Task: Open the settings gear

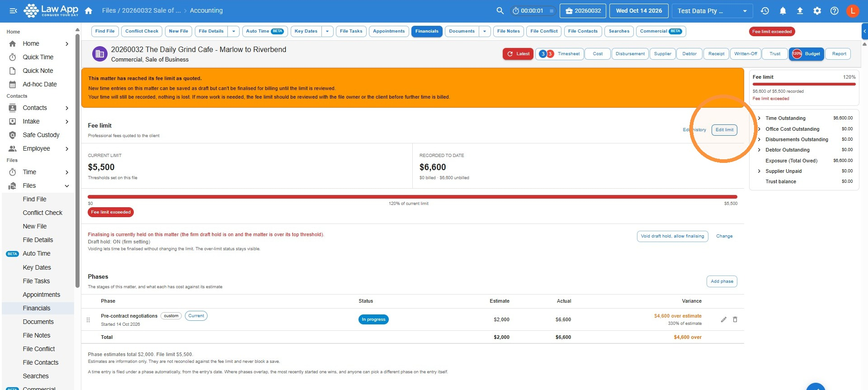Action: pyautogui.click(x=817, y=10)
